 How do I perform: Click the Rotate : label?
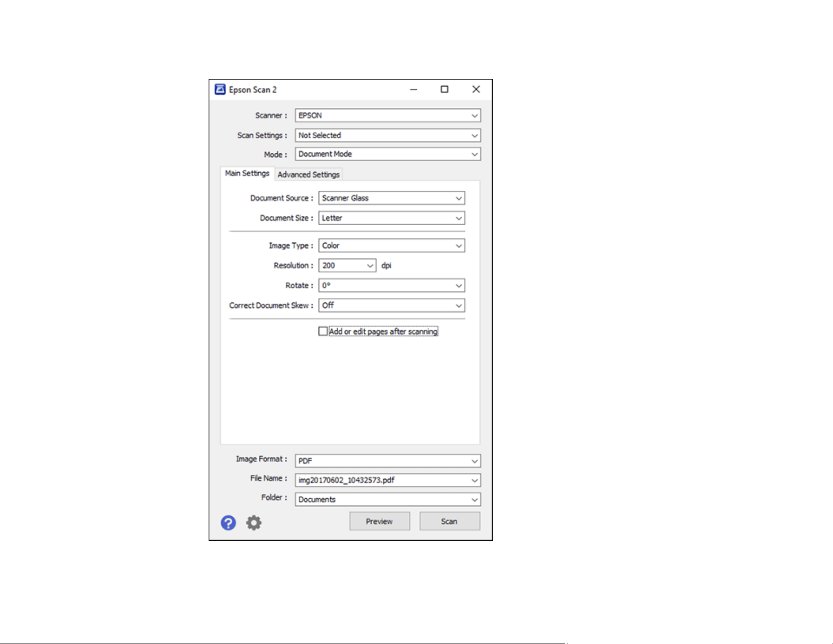pos(299,285)
